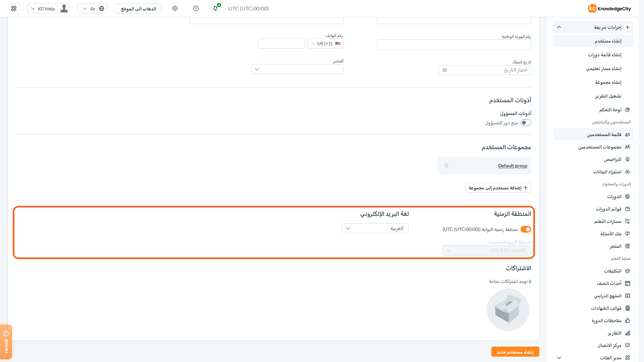The width and height of the screenshot is (644, 362).
Task: Open the date picker calendar icon
Action: (x=445, y=70)
